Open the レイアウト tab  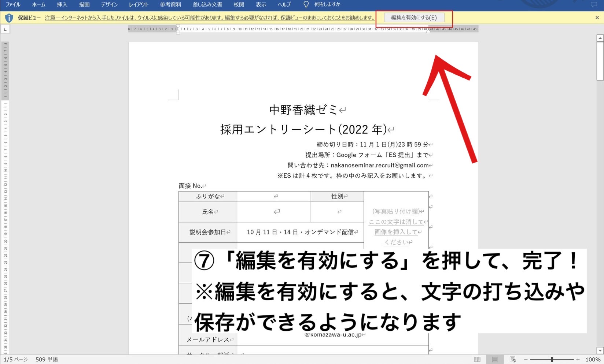click(139, 4)
